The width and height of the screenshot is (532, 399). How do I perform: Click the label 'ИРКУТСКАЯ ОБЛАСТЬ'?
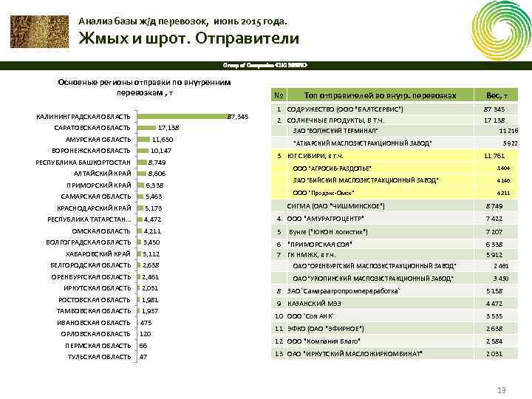[98, 288]
